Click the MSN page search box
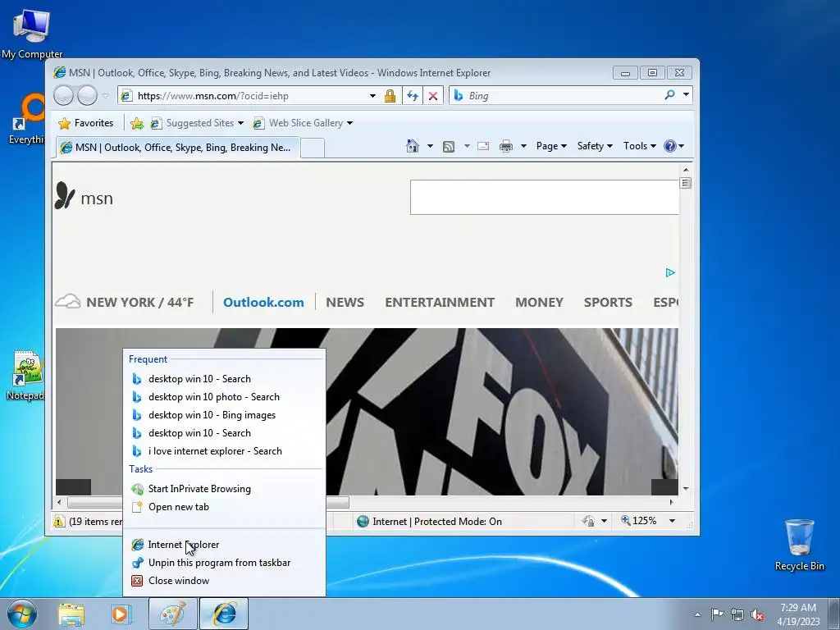The height and width of the screenshot is (630, 840). 545,197
